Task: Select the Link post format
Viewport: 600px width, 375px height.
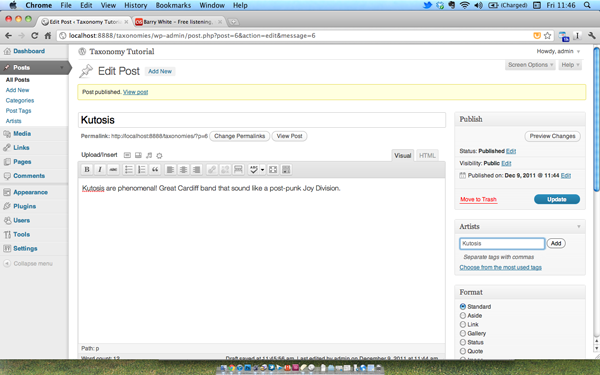Action: coord(463,324)
